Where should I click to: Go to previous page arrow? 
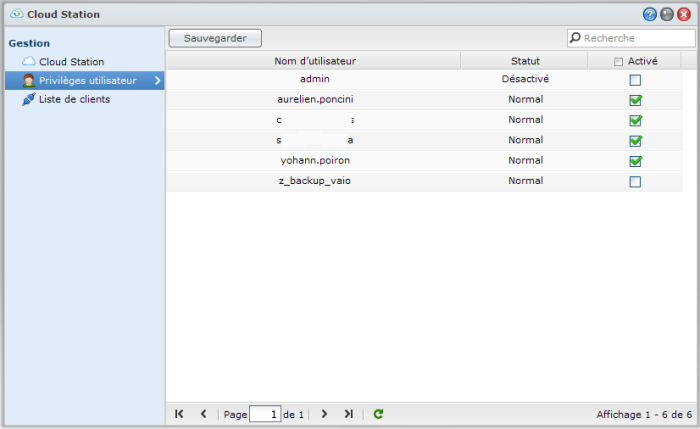coord(203,413)
